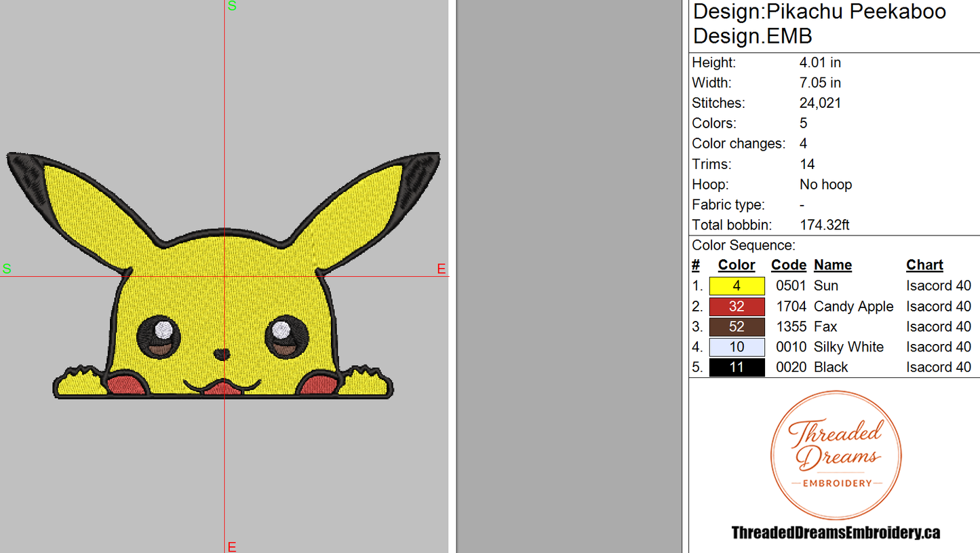Click the Color changes label
Screen dimensions: 980x553
[x=739, y=144]
